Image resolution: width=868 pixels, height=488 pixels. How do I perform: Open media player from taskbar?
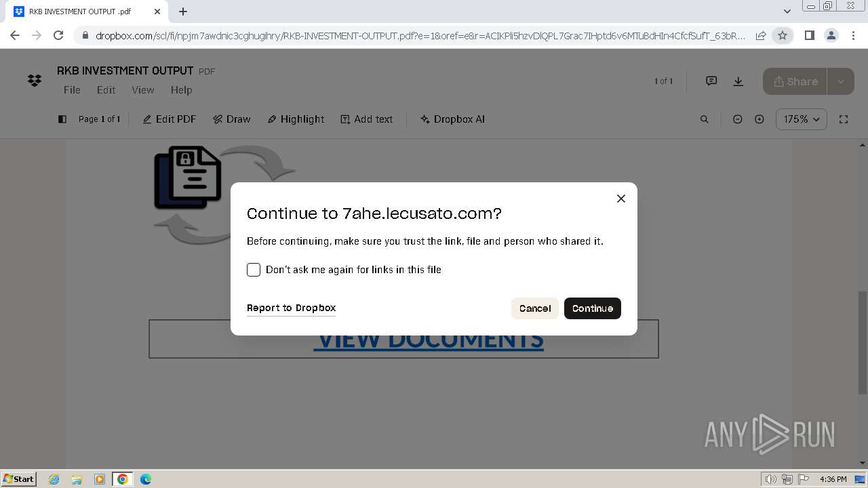pos(100,479)
